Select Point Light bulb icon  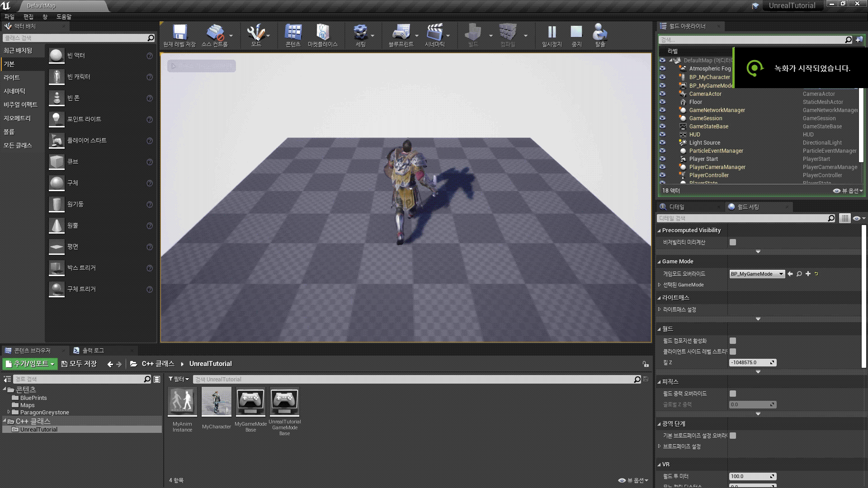pyautogui.click(x=57, y=119)
